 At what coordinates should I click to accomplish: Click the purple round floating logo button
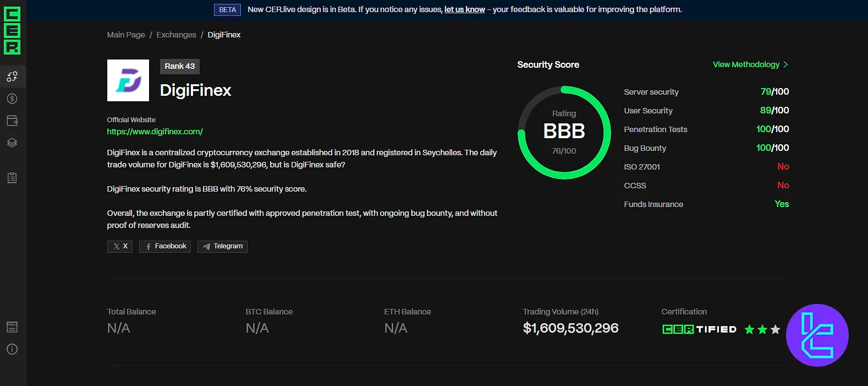tap(817, 335)
